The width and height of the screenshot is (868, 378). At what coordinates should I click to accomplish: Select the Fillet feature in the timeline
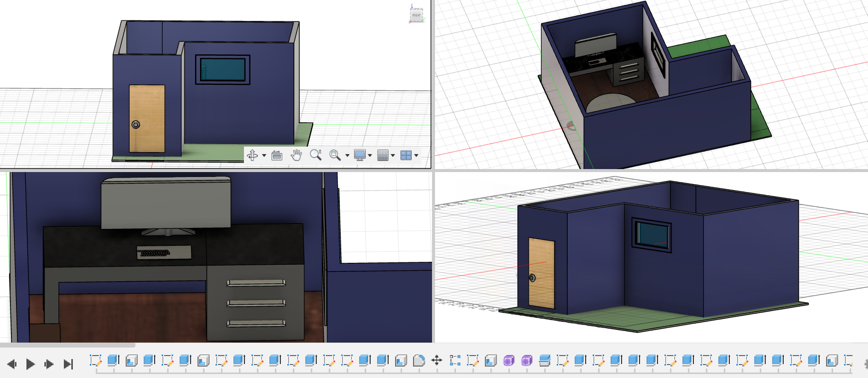point(419,360)
